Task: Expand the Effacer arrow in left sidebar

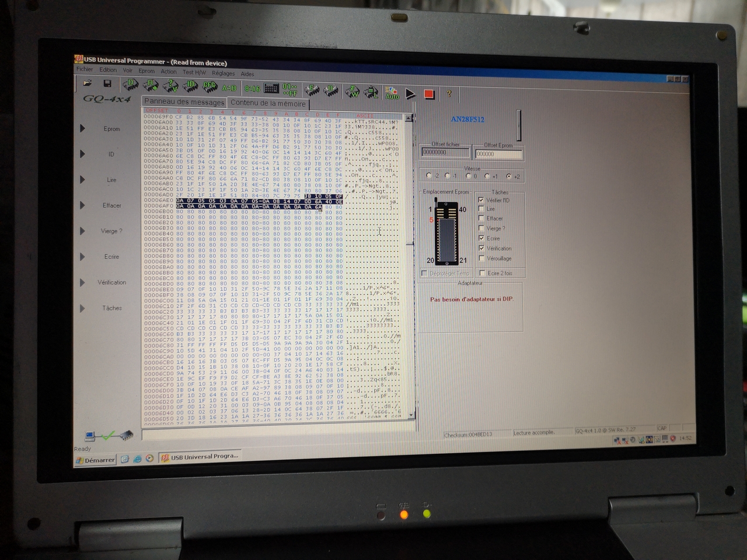Action: pos(82,205)
